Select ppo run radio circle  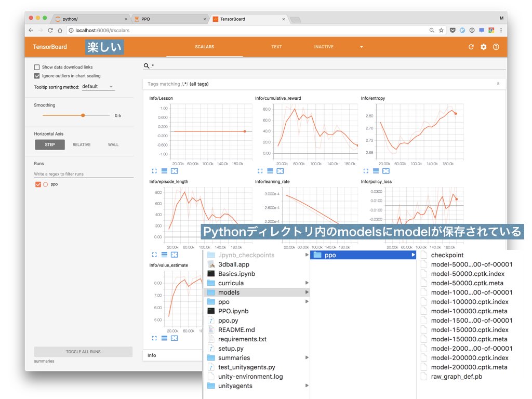(46, 184)
